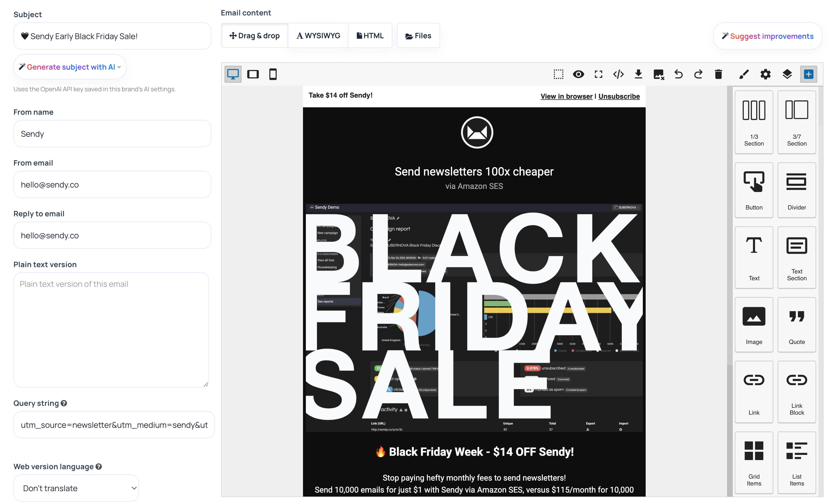The image size is (835, 504).
Task: Click the From name field
Action: pos(112,134)
